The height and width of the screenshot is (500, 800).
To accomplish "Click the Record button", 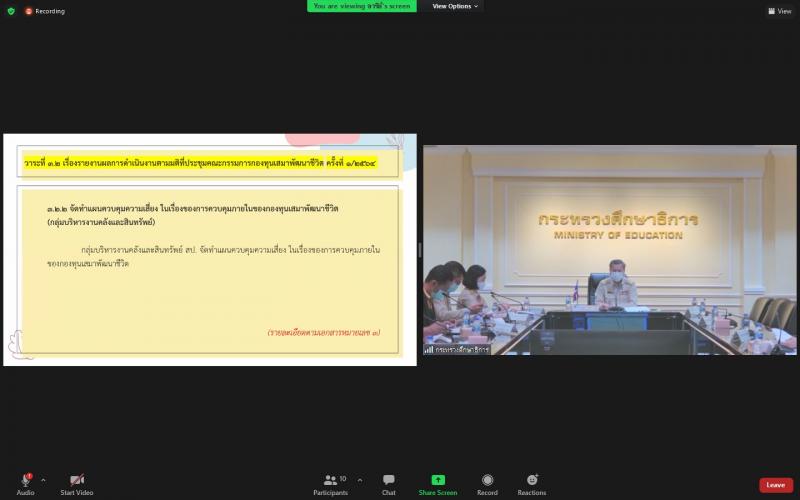I will pos(487,484).
